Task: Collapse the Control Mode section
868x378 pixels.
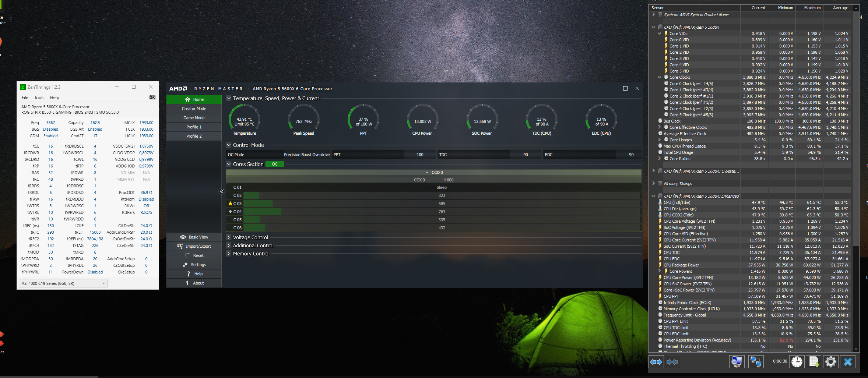Action: click(229, 145)
